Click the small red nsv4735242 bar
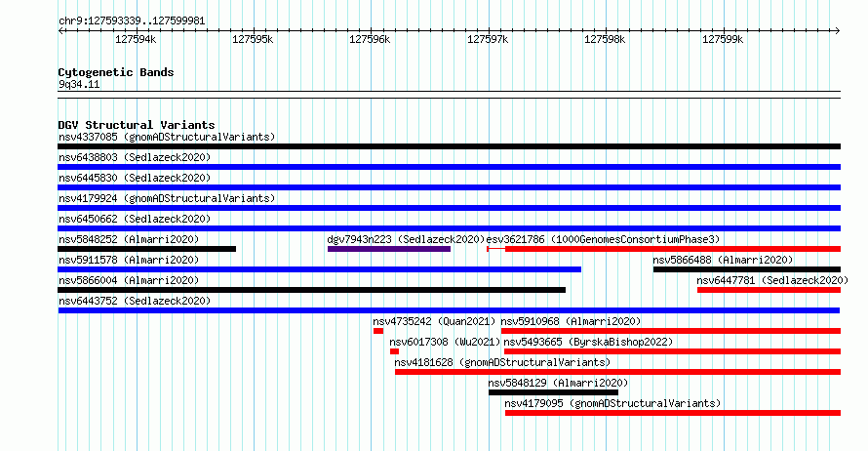868x451 pixels. tap(378, 331)
